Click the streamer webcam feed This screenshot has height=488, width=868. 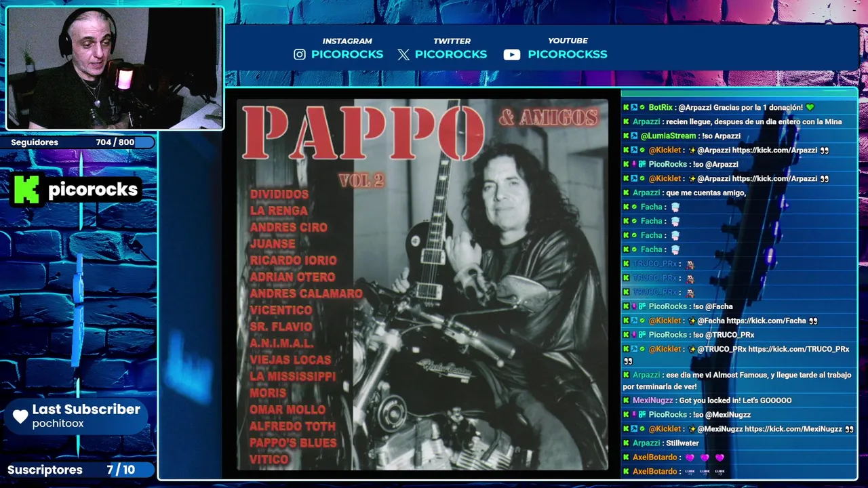pyautogui.click(x=115, y=68)
